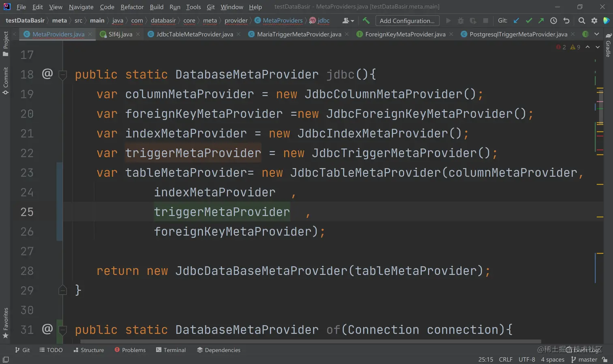Click the databasir breadcrumb folder

[163, 20]
